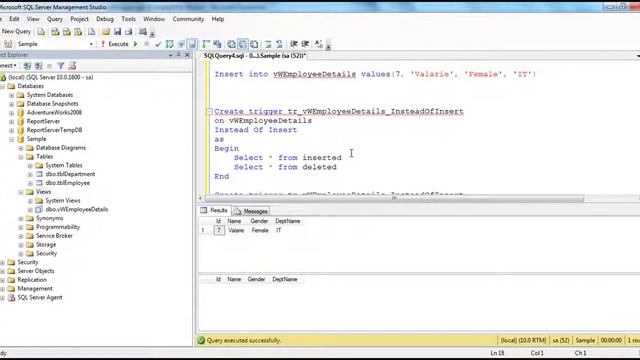Expand dbo.tblEmployee table node
The height and width of the screenshot is (360, 640).
click(30, 183)
